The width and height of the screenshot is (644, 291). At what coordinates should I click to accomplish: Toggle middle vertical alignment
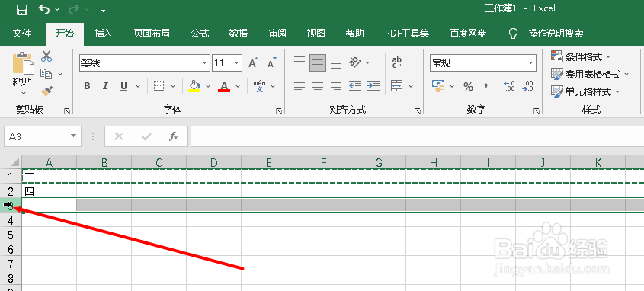tap(318, 62)
